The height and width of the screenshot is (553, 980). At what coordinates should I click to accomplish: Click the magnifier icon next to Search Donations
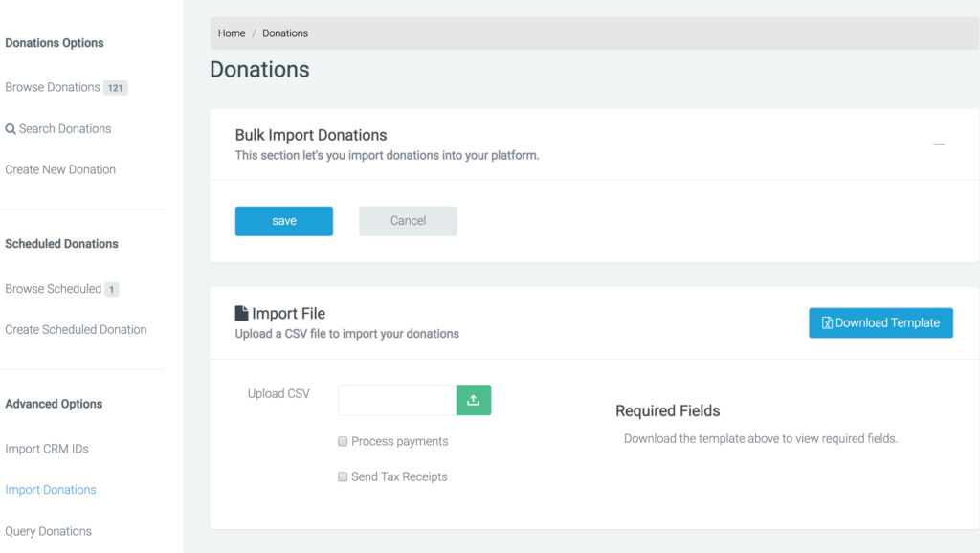click(x=10, y=128)
